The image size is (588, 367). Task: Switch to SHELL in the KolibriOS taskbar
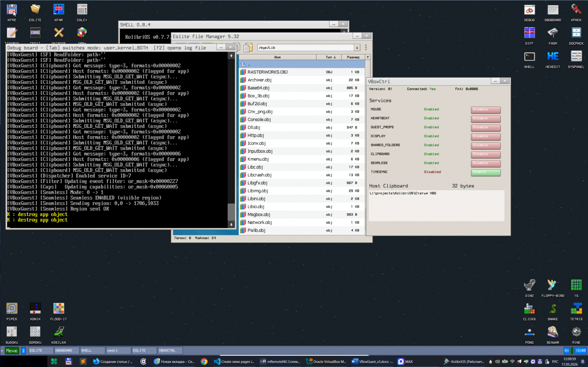92,350
